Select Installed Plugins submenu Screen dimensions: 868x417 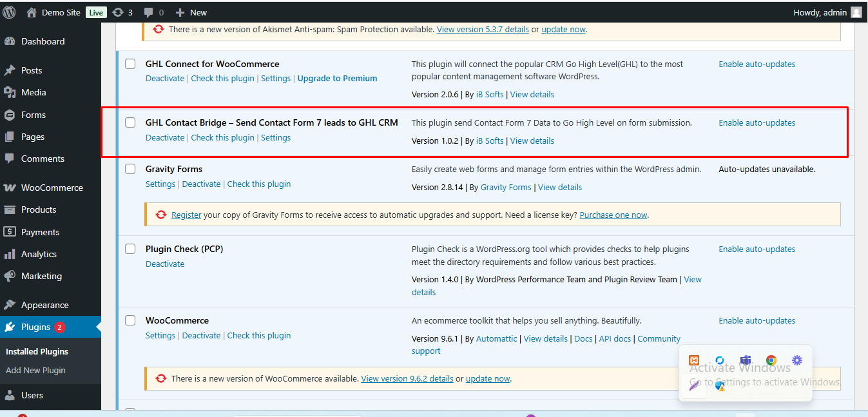click(37, 351)
